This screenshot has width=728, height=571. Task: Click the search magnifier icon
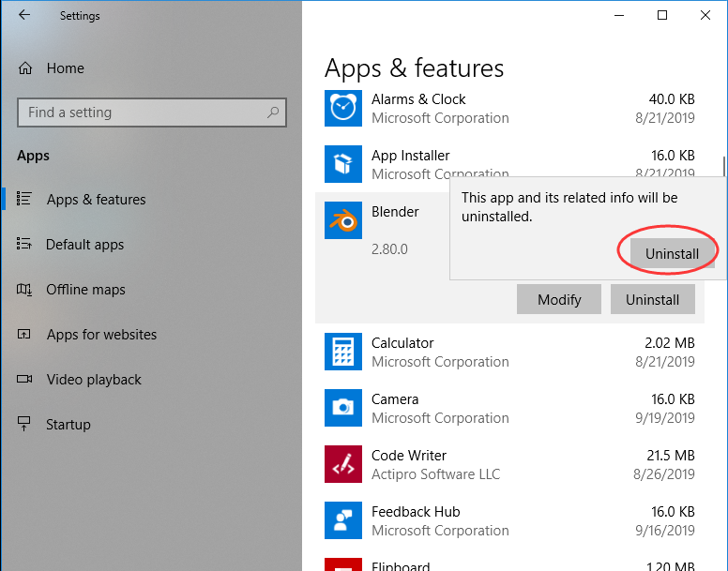(273, 112)
